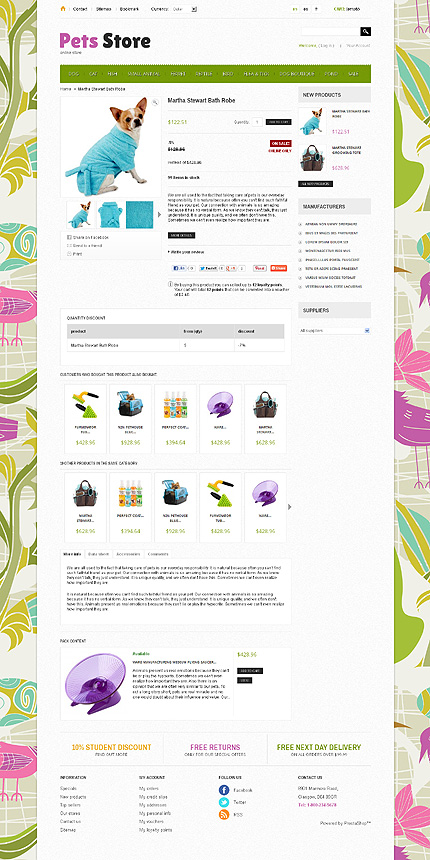Click the Print icon under thumbnails
This screenshot has width=430, height=860.
69,254
